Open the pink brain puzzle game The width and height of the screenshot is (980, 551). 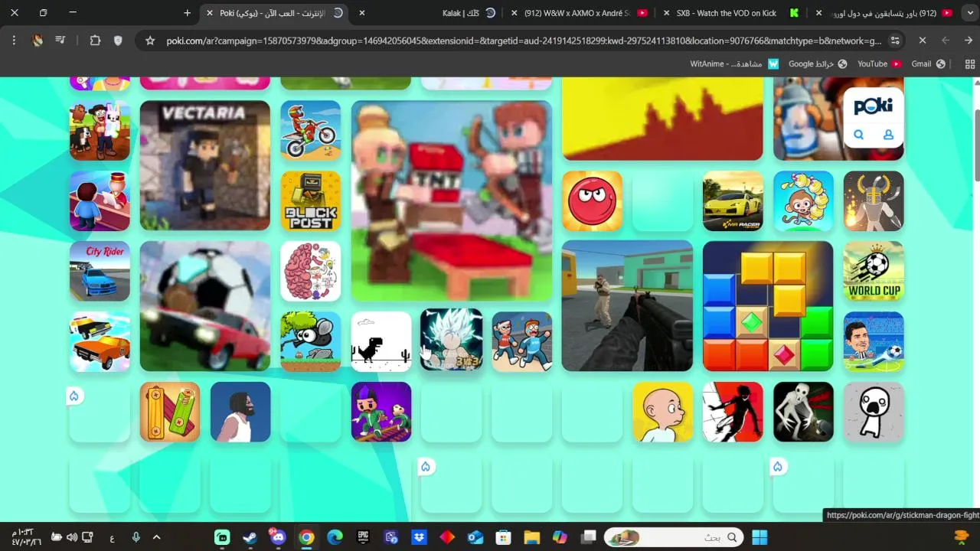point(310,271)
